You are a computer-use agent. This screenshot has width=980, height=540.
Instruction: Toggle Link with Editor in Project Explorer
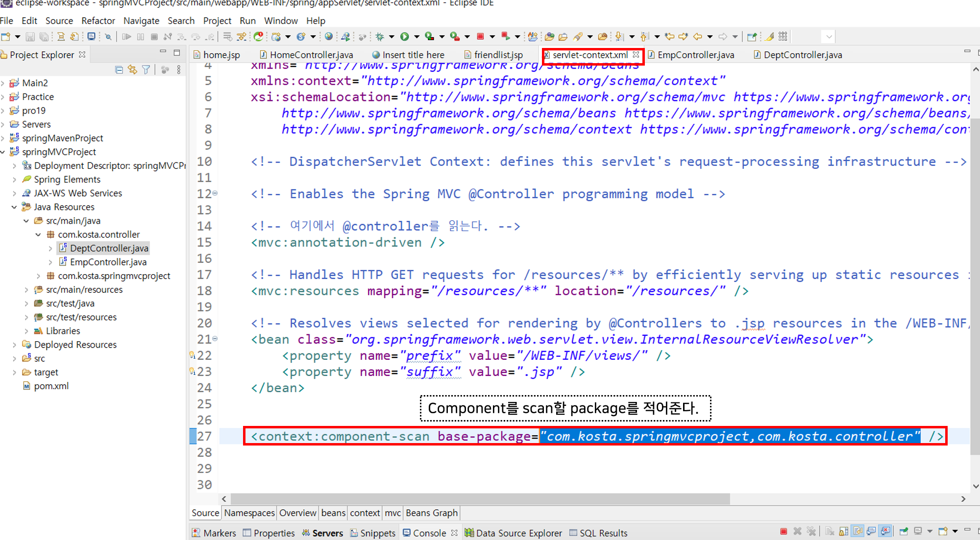132,70
